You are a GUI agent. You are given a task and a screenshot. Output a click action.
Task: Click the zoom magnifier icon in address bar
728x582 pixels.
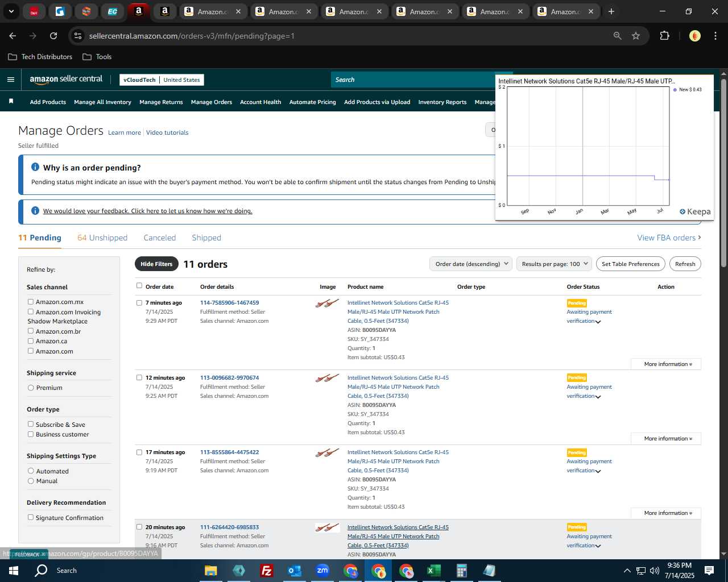617,36
